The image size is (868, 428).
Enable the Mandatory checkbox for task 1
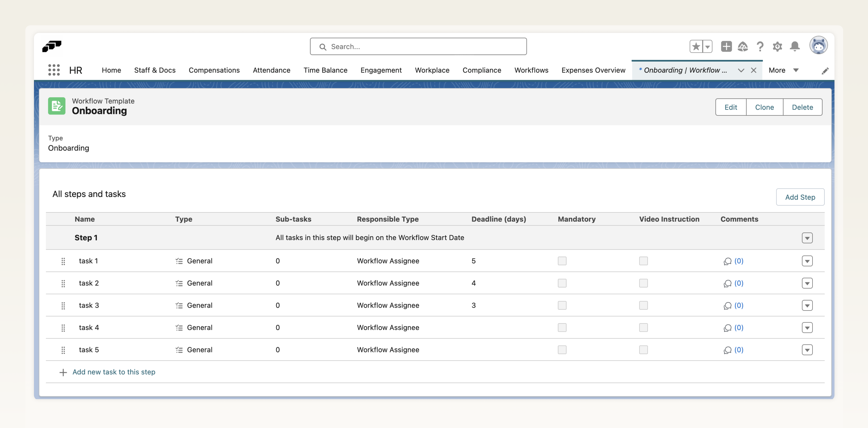point(562,261)
